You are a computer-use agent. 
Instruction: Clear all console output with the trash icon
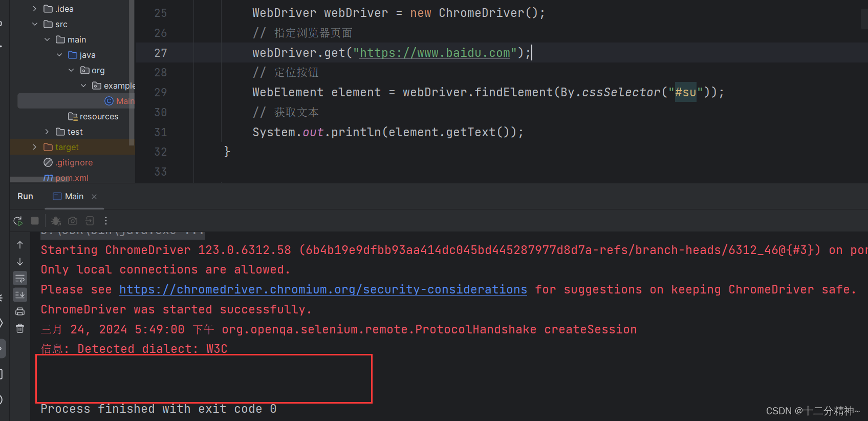tap(20, 328)
